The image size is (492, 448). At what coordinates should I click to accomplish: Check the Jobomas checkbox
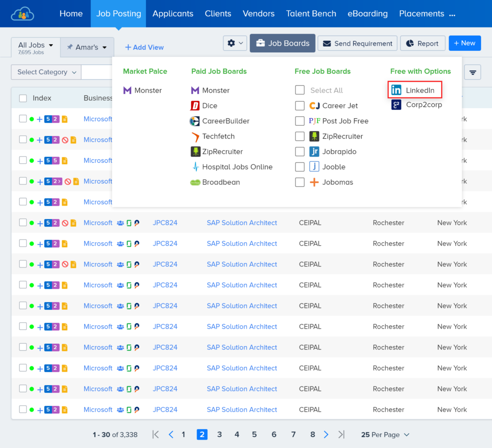pos(300,182)
